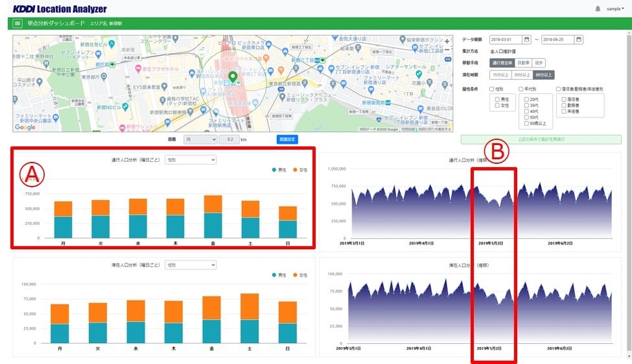Screen dimensions: 632x364
Task: Open calendar picker for start date
Action: point(526,40)
